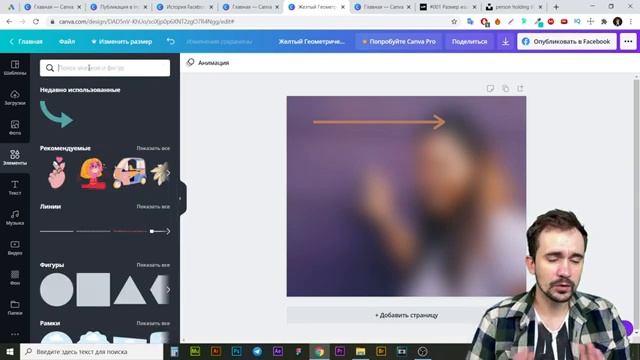640x360 pixels.
Task: Add the circle shape element
Action: pyautogui.click(x=57, y=290)
